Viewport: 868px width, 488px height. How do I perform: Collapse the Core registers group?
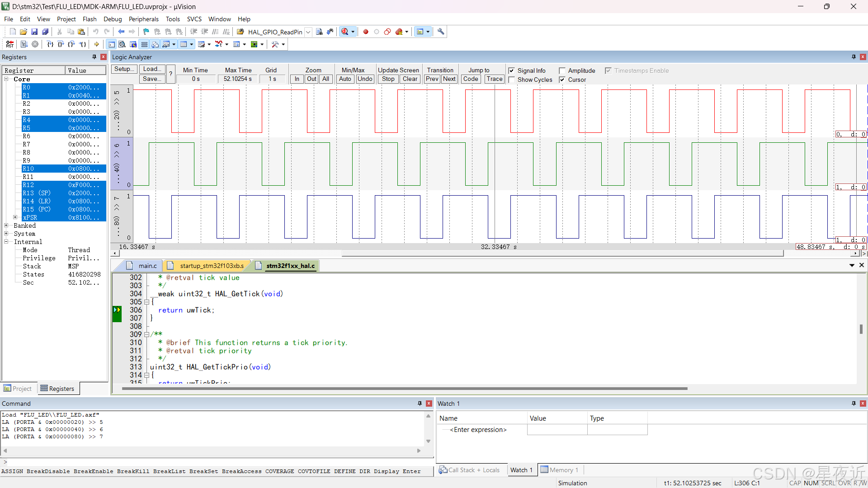6,79
